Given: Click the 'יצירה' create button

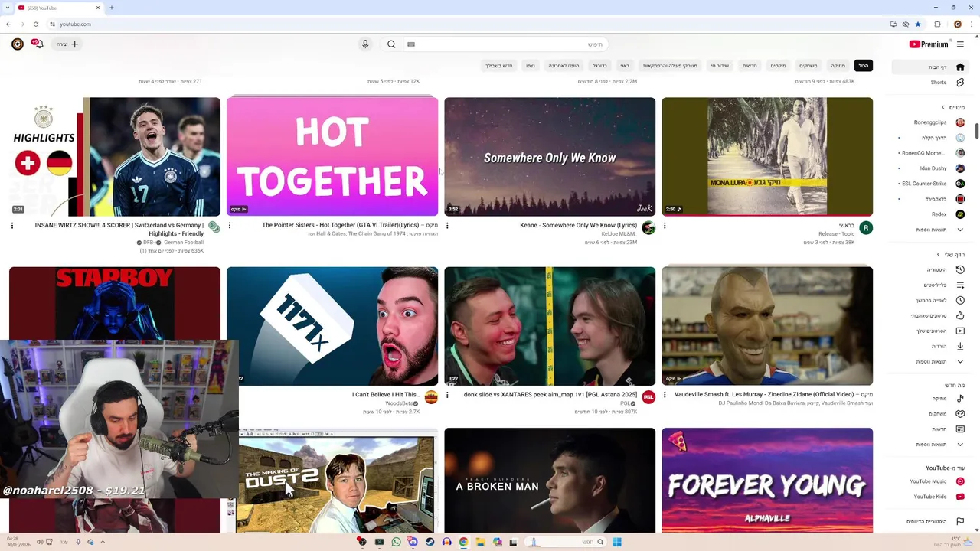Looking at the screenshot, I should tap(67, 44).
